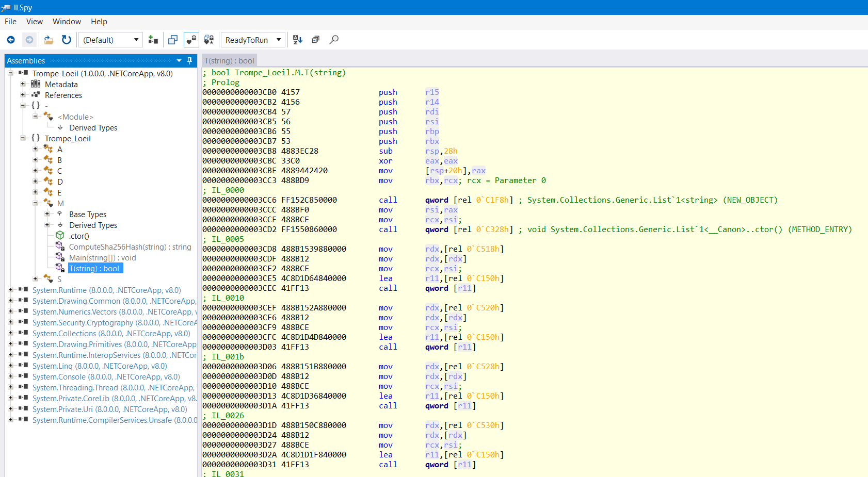Reload assemblies with the refresh icon

click(x=67, y=40)
